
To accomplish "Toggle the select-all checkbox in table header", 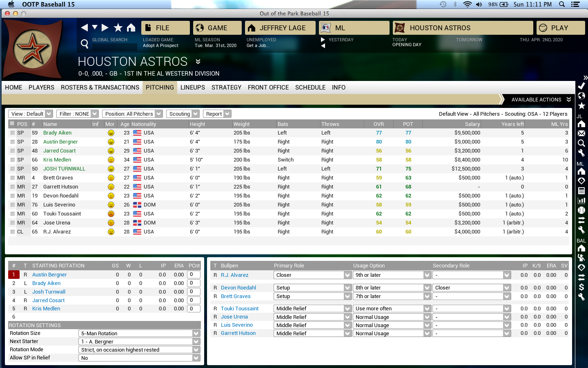I will (12, 123).
